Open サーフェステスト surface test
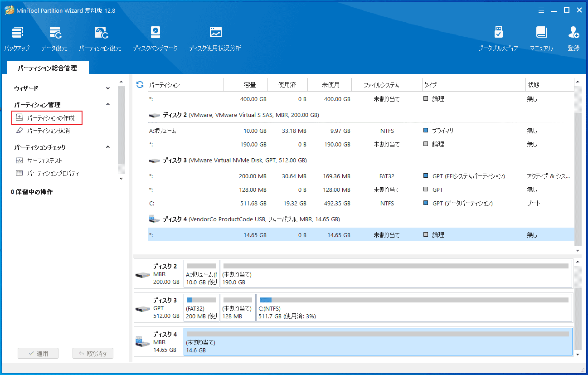 pyautogui.click(x=44, y=161)
